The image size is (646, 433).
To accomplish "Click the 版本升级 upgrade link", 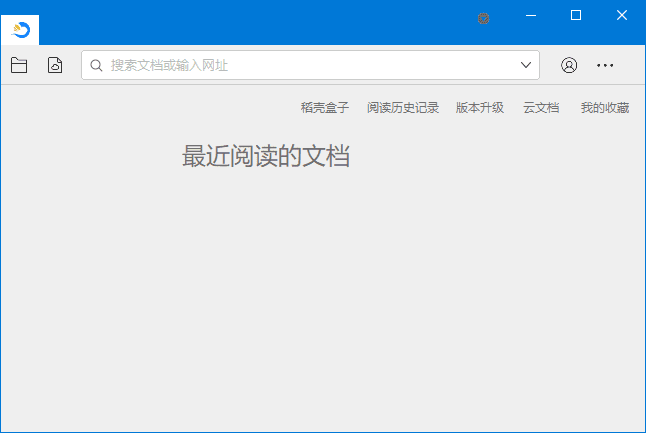I will coord(480,108).
